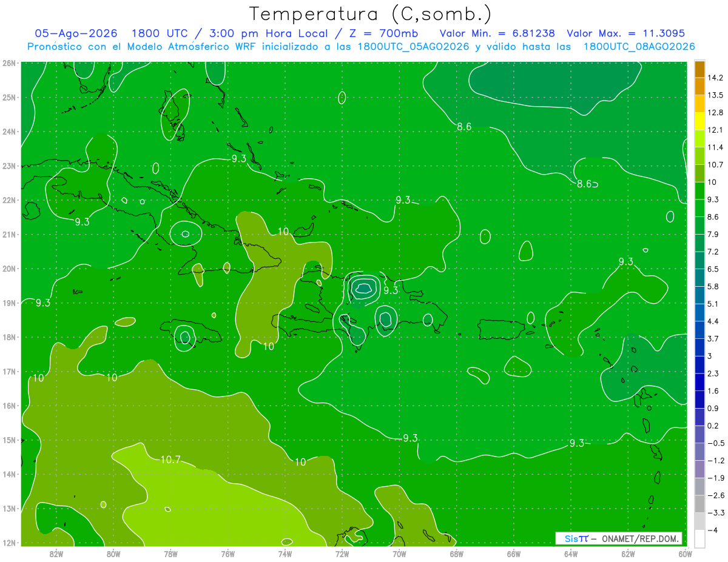This screenshot has height=562, width=728.
Task: Click the SisTT logo text
Action: (x=576, y=538)
